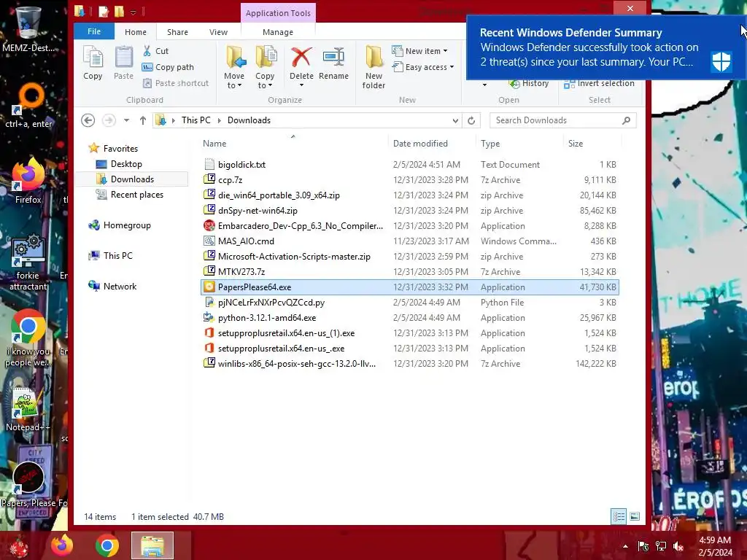
Task: Select This PC in the navigation pane
Action: tap(117, 256)
